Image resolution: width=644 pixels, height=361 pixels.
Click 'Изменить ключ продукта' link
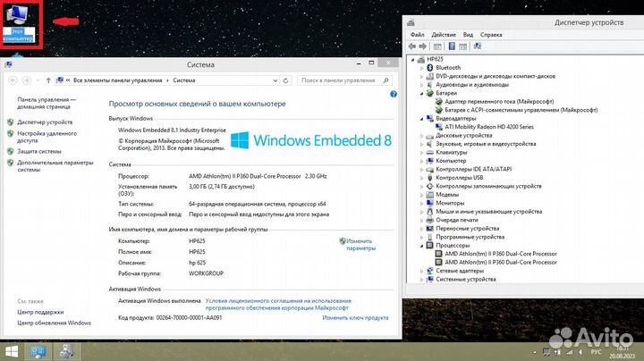point(355,317)
